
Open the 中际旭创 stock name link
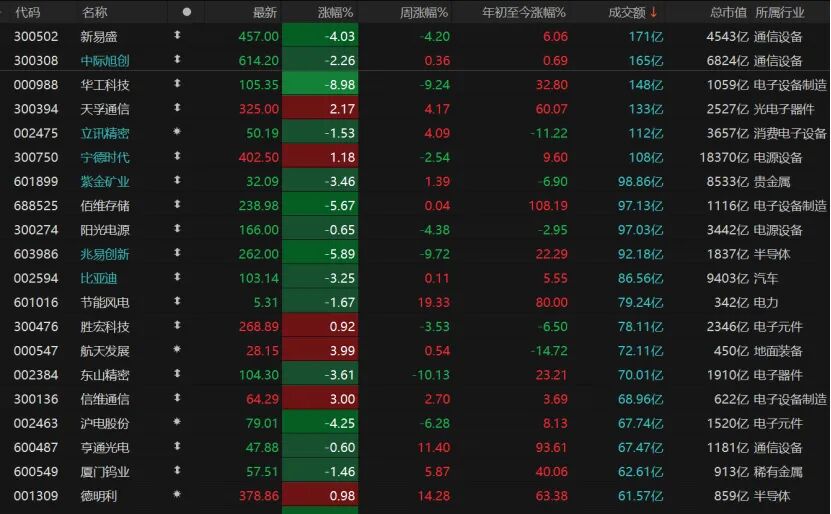pyautogui.click(x=105, y=60)
